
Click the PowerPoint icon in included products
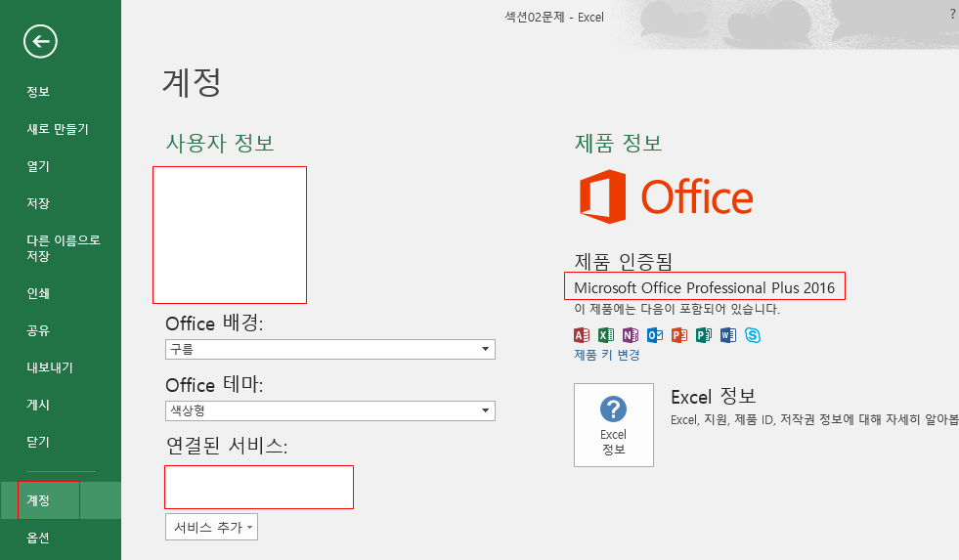tap(679, 335)
